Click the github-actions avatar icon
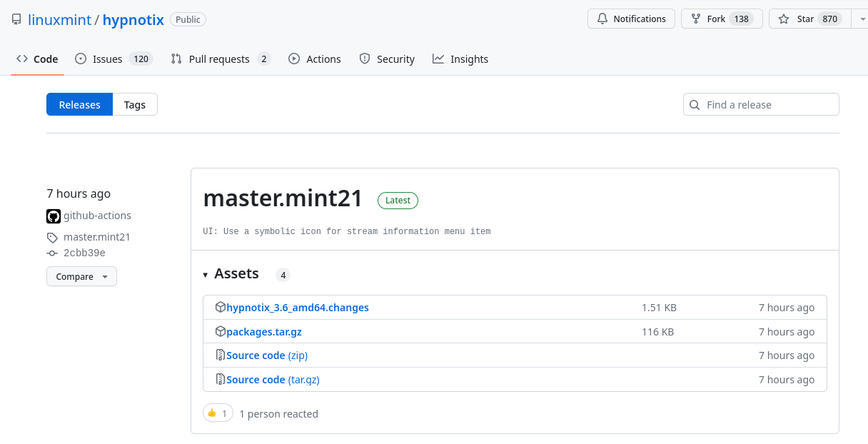This screenshot has height=444, width=868. (54, 216)
